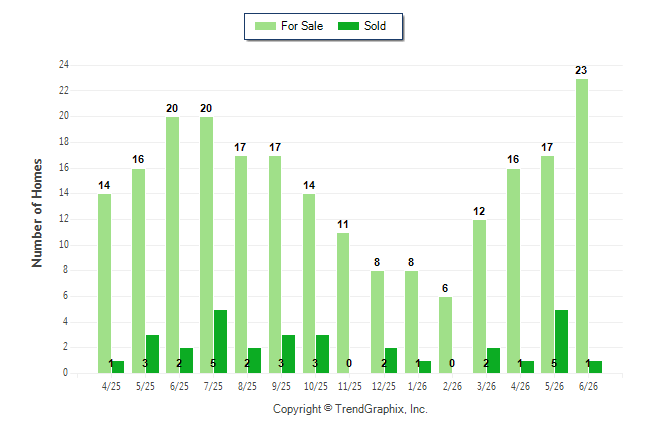Image resolution: width=646 pixels, height=434 pixels.
Task: Select the 2/26 For Sale bar labeled 6
Action: 445,335
